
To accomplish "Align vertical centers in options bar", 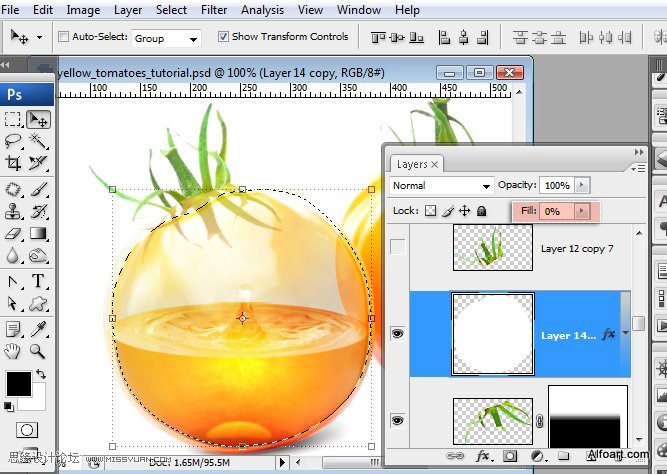I will point(396,38).
